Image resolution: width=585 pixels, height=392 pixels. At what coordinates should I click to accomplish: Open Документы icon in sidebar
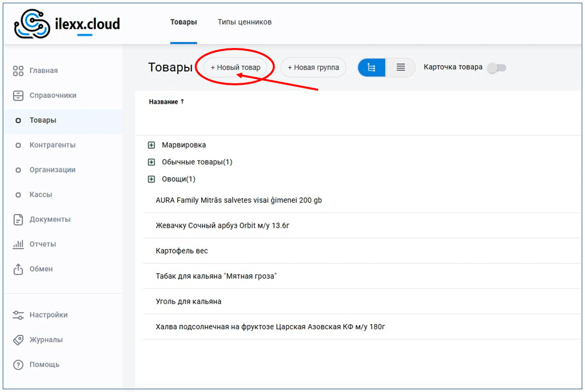pos(18,219)
